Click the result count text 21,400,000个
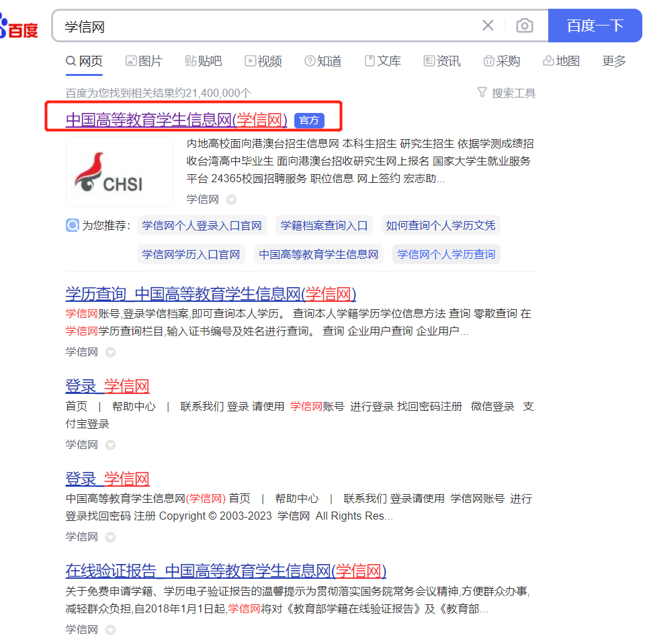 pyautogui.click(x=218, y=93)
